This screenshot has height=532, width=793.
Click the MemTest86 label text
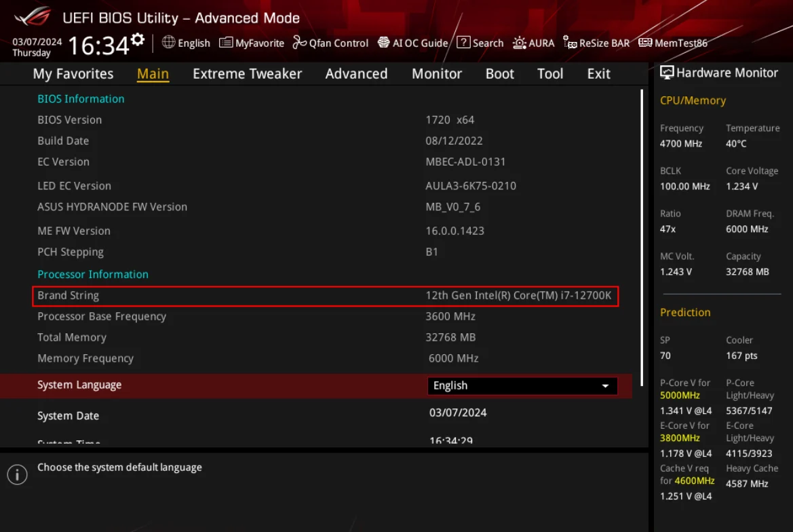pos(680,43)
